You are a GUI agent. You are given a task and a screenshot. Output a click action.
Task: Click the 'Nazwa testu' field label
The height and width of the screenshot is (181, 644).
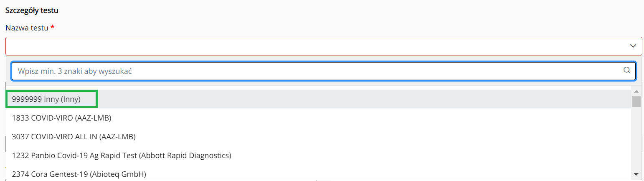(x=27, y=28)
